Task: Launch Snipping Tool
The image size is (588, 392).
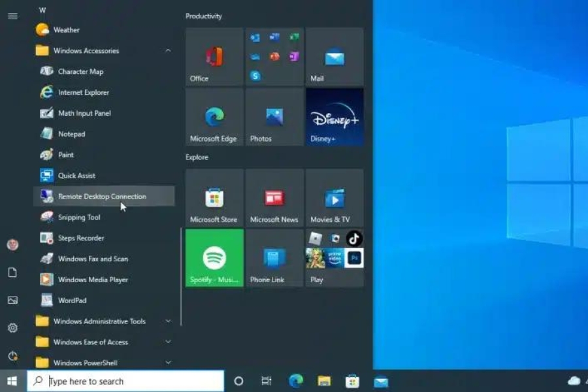Action: pos(104,217)
